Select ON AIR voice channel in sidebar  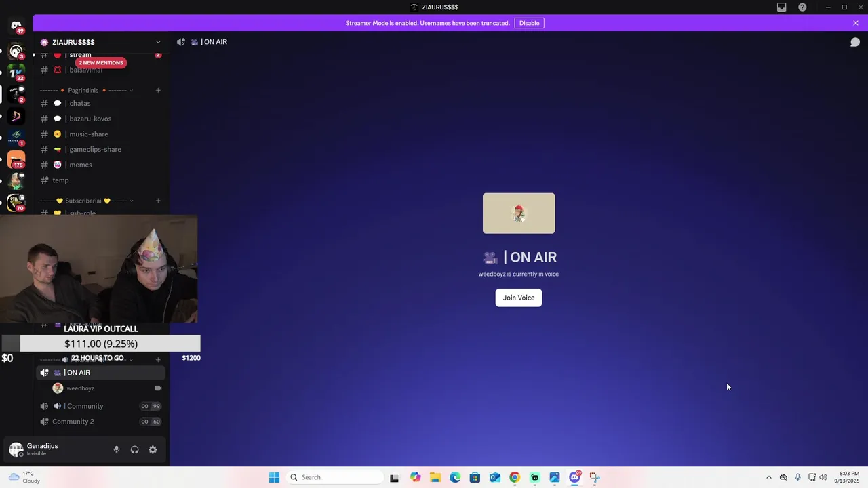(100, 373)
